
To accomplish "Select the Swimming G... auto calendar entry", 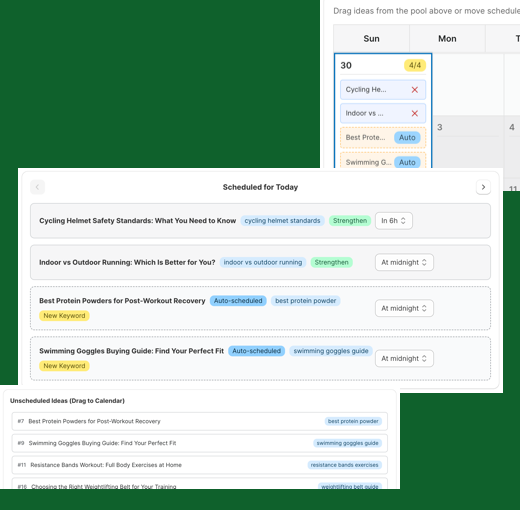I will click(x=383, y=161).
